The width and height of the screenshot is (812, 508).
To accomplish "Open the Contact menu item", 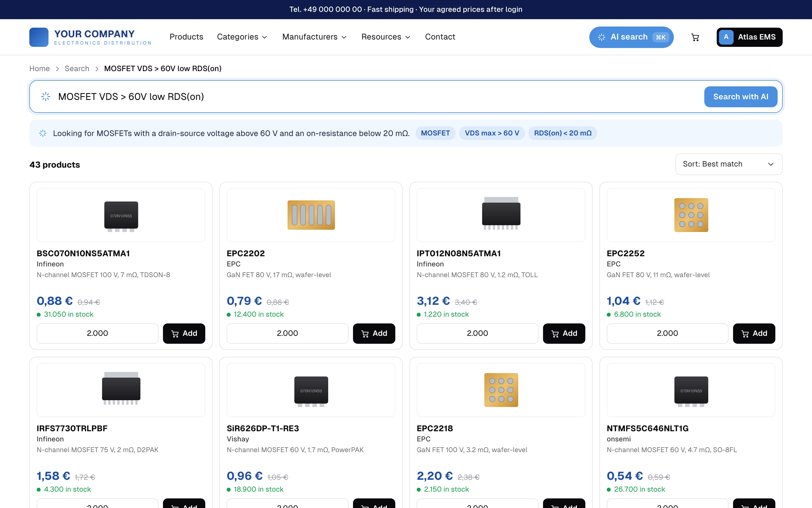I will click(x=440, y=37).
